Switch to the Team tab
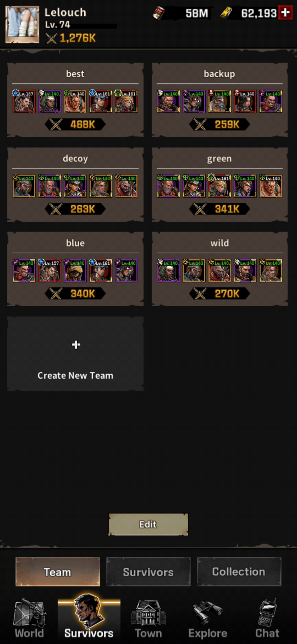 click(x=58, y=572)
